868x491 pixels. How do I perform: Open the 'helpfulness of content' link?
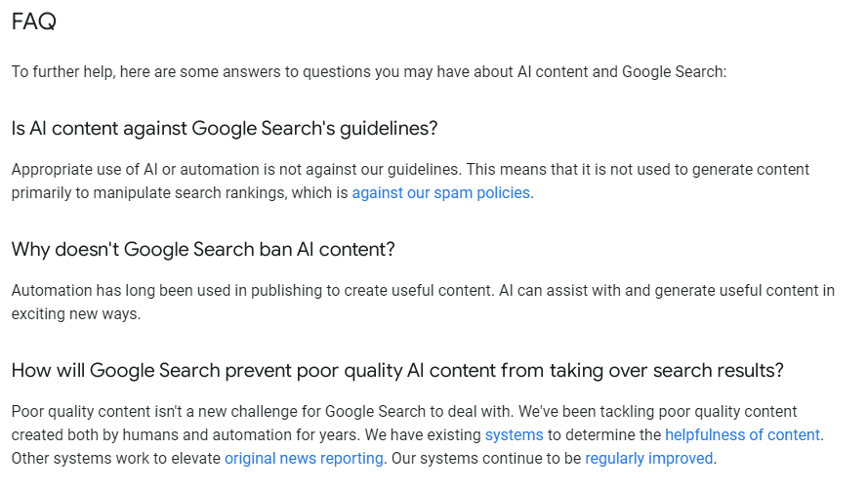click(x=742, y=434)
